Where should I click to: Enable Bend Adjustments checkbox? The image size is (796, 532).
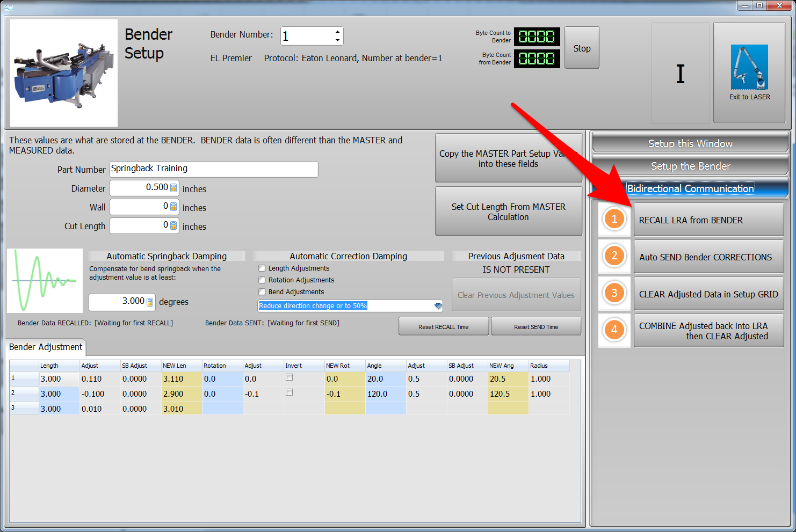262,292
